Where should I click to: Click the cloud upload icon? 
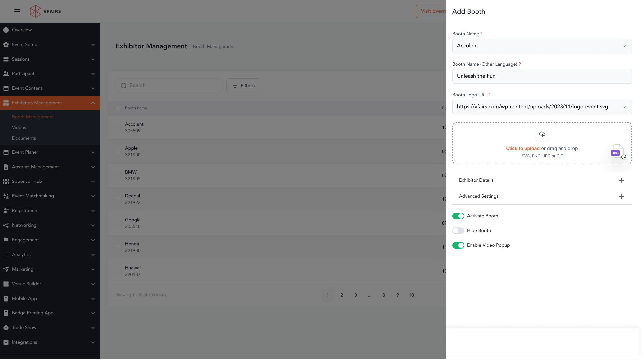pos(542,134)
